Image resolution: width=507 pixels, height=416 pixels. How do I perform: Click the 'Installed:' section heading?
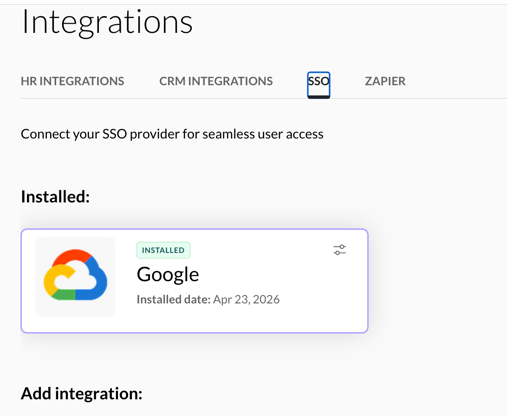coord(55,196)
